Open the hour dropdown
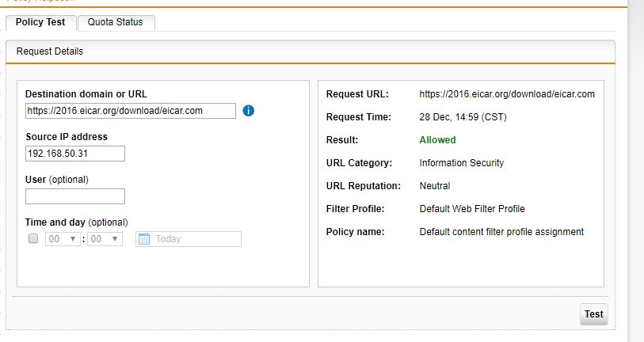644x342 pixels. [x=63, y=239]
